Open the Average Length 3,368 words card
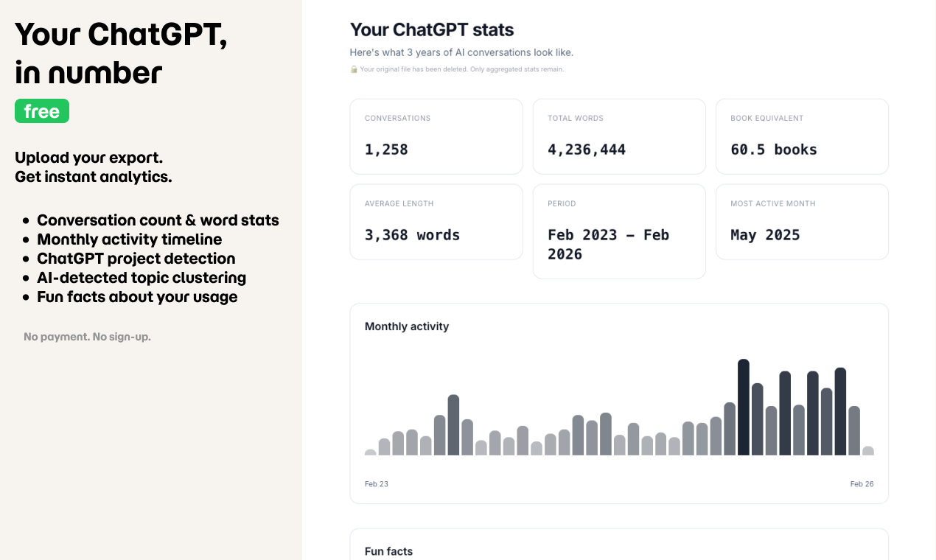 pos(436,222)
